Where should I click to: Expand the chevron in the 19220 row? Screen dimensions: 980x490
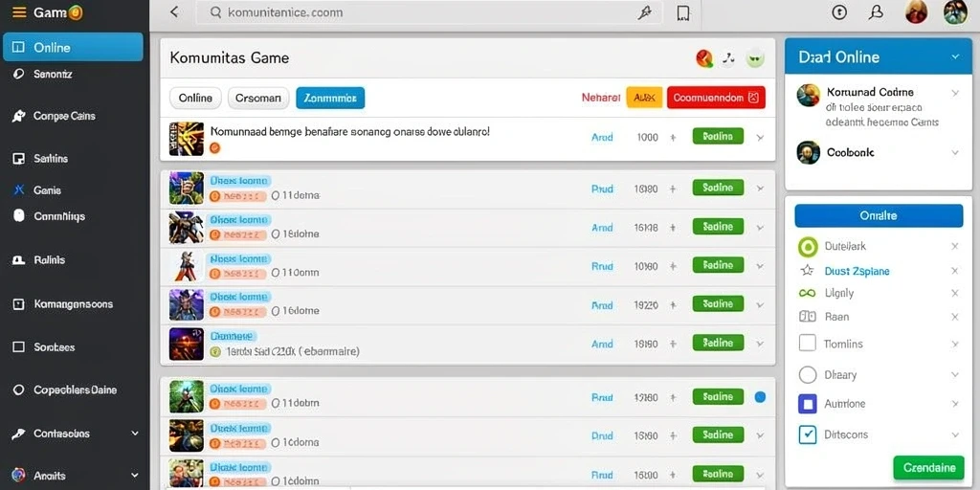click(760, 305)
